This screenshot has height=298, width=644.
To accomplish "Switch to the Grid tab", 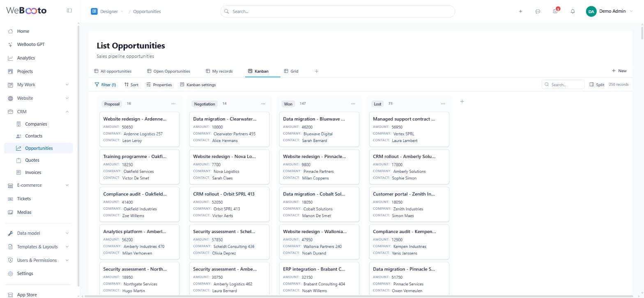I will (291, 71).
